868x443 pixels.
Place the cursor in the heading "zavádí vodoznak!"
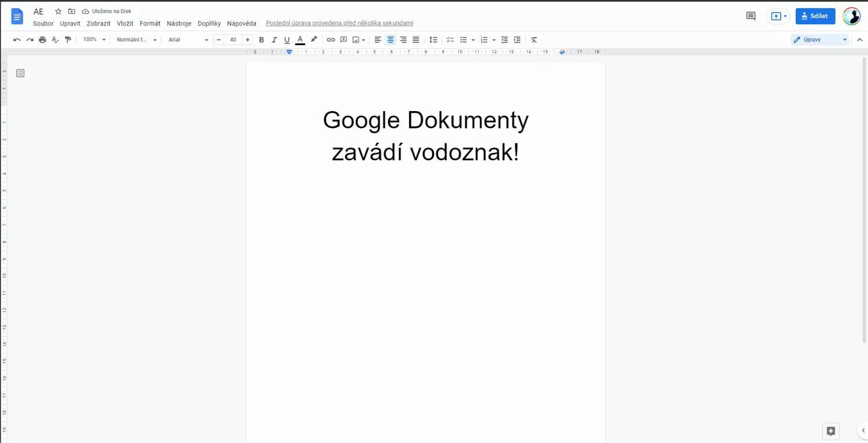[x=425, y=153]
